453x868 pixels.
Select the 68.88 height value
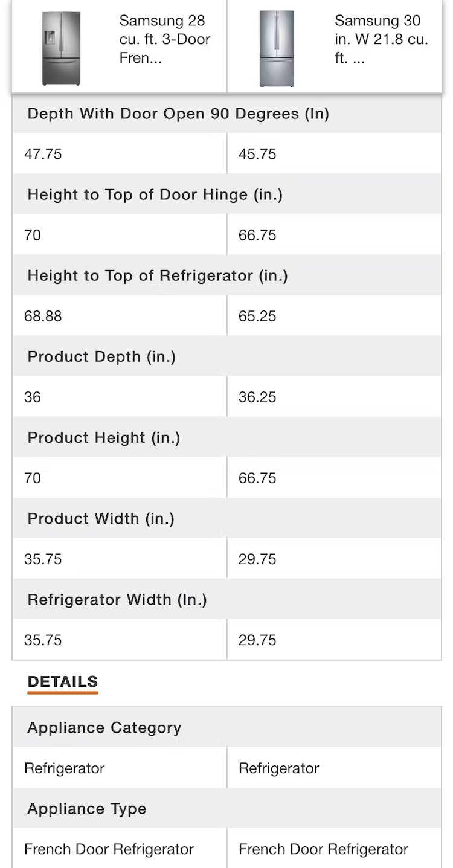pos(43,316)
